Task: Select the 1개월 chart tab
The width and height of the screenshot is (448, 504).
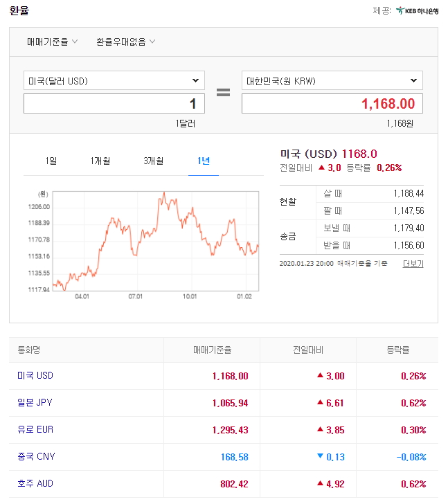Action: pos(100,161)
